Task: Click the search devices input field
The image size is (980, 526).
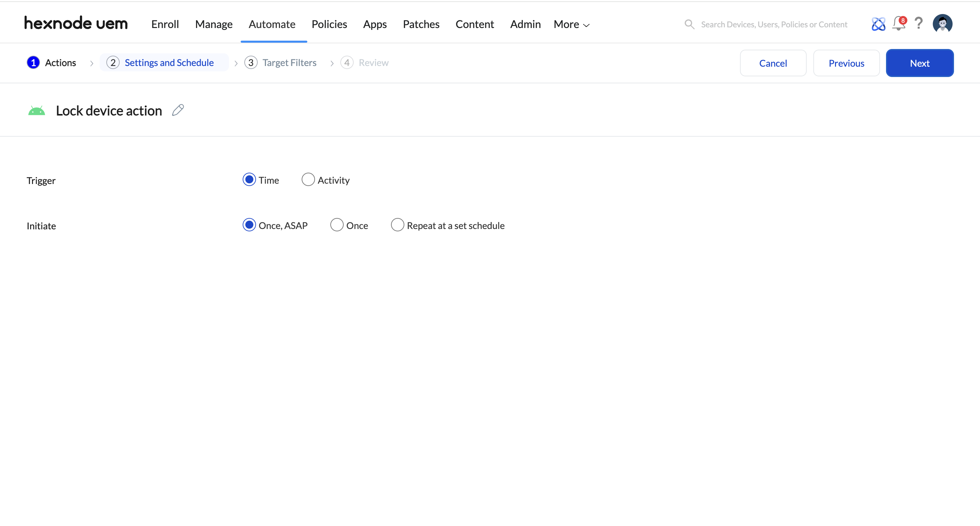Action: coord(776,24)
